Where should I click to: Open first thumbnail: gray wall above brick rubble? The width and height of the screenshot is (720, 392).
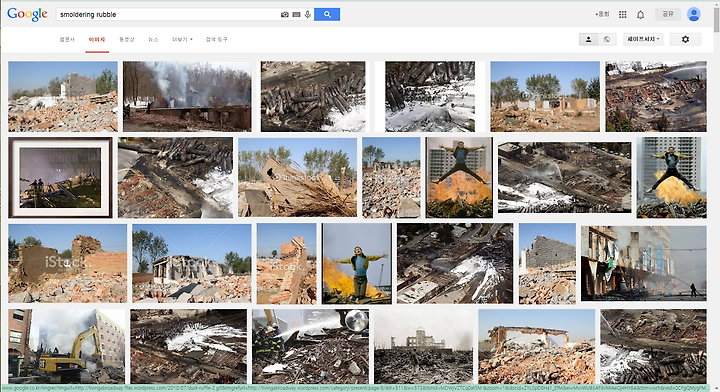point(63,96)
